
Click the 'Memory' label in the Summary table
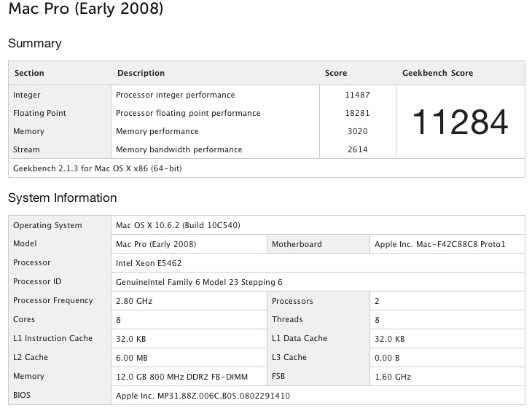pyautogui.click(x=28, y=131)
